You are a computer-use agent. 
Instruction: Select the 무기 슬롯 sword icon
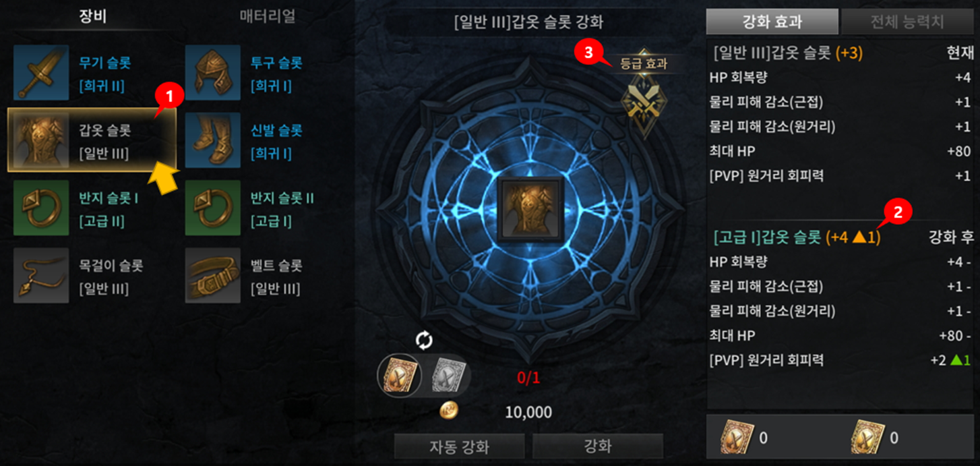tap(41, 73)
